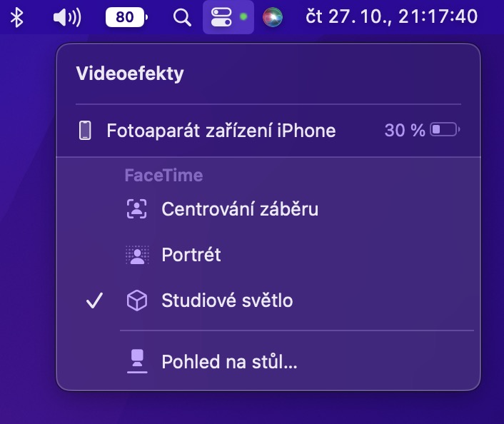Image resolution: width=504 pixels, height=424 pixels.
Task: Launch Siri from the menu bar
Action: tap(272, 17)
